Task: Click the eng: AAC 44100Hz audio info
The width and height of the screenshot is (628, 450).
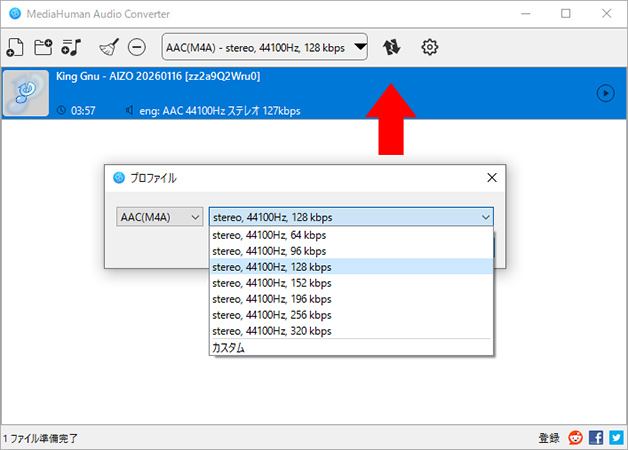Action: pos(220,110)
